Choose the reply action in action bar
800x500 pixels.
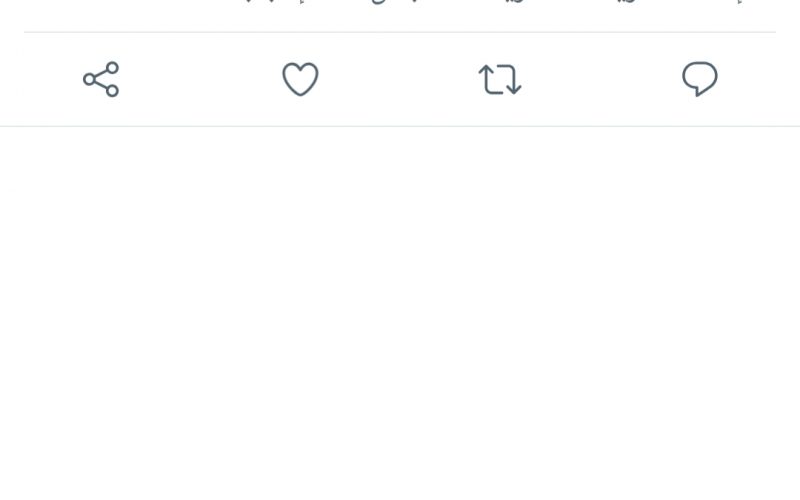(700, 79)
